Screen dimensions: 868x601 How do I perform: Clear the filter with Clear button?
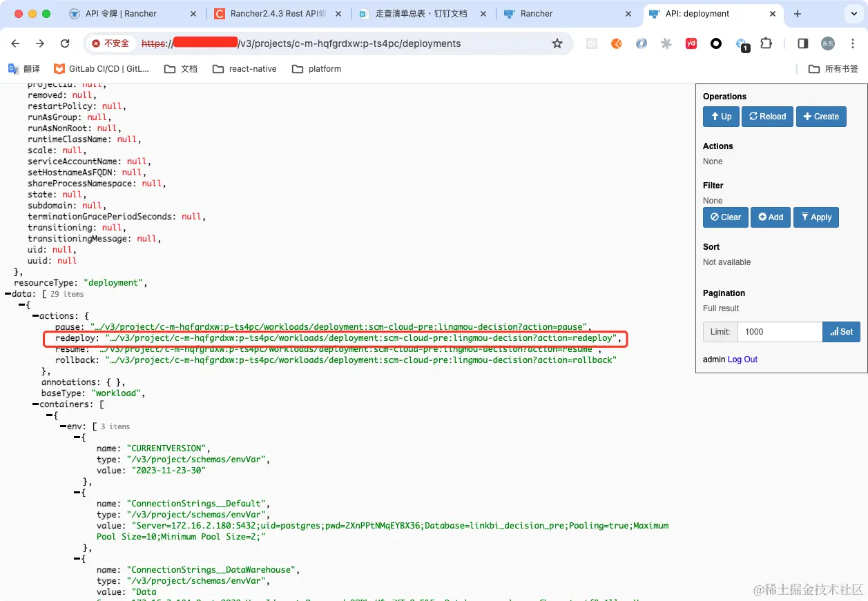tap(726, 217)
